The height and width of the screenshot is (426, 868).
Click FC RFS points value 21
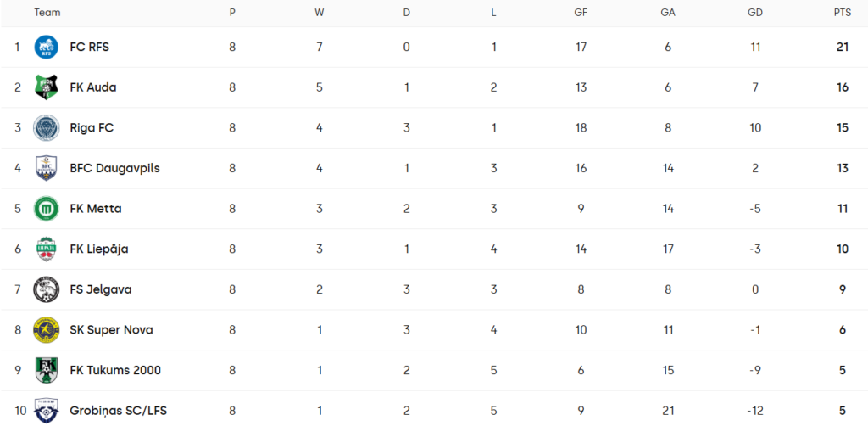(x=842, y=47)
